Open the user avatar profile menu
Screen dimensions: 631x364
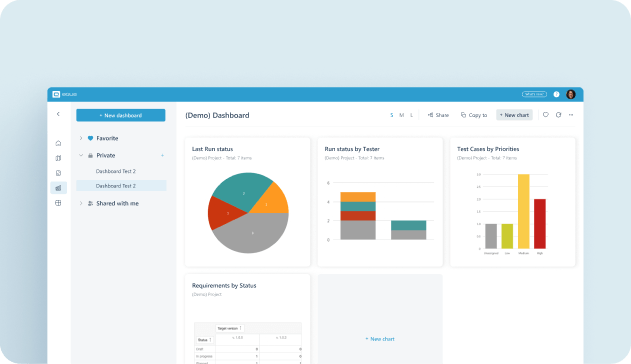(x=571, y=94)
